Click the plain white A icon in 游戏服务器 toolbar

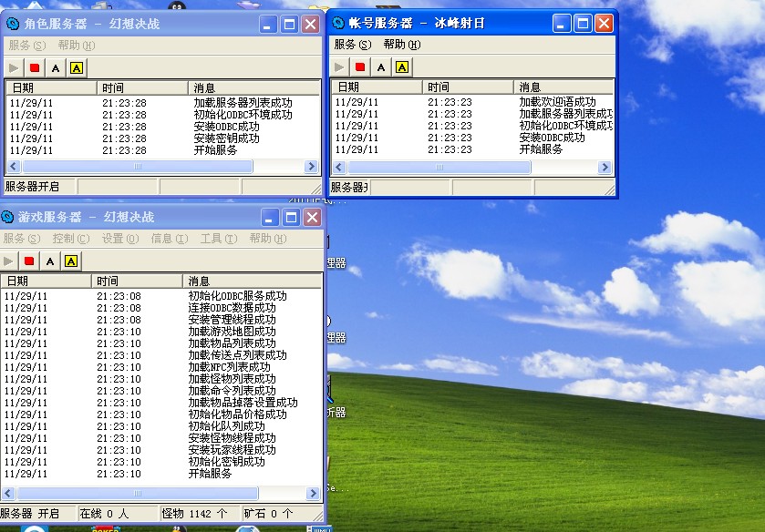(x=50, y=261)
